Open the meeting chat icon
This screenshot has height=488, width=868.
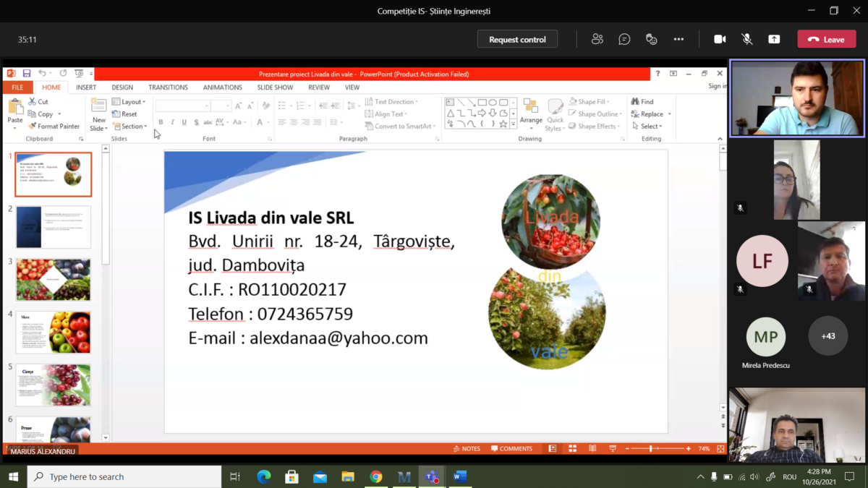(624, 39)
